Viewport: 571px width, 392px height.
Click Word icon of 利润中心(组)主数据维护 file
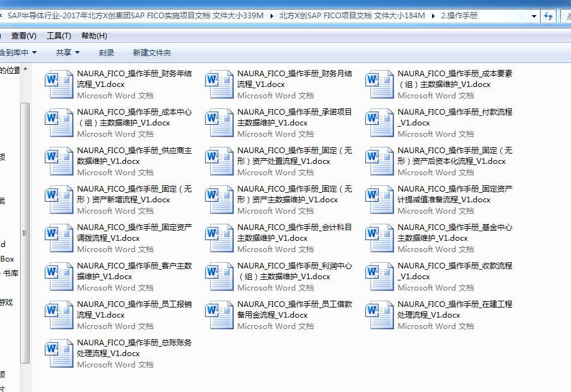[x=219, y=277]
